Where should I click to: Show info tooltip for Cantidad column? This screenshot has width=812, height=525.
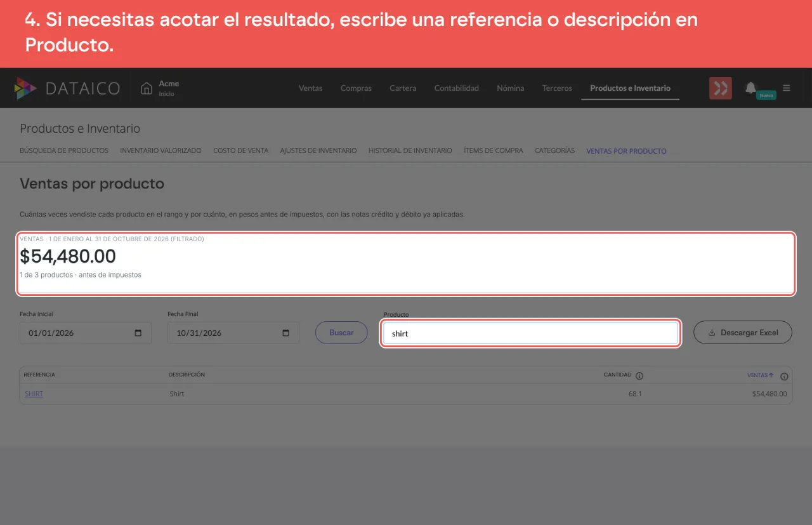tap(639, 375)
